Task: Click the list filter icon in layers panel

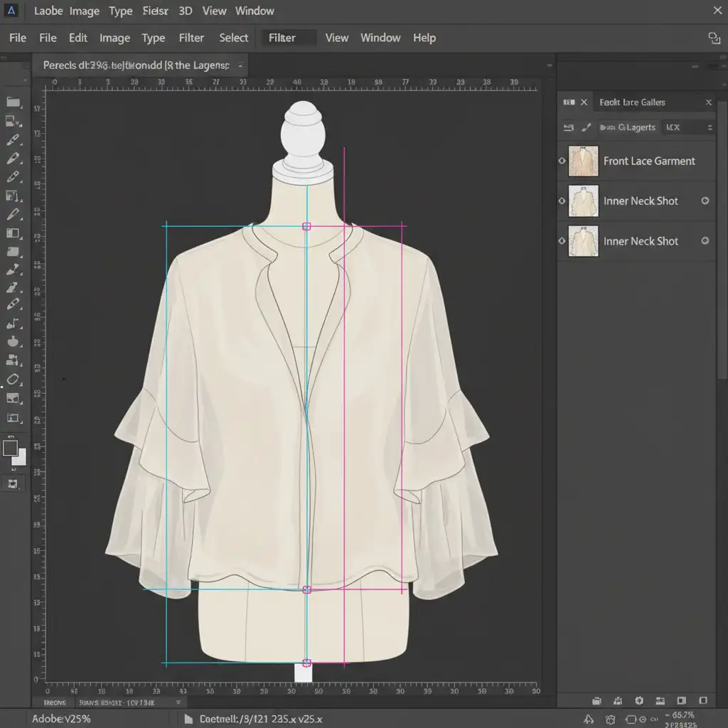Action: [568, 127]
